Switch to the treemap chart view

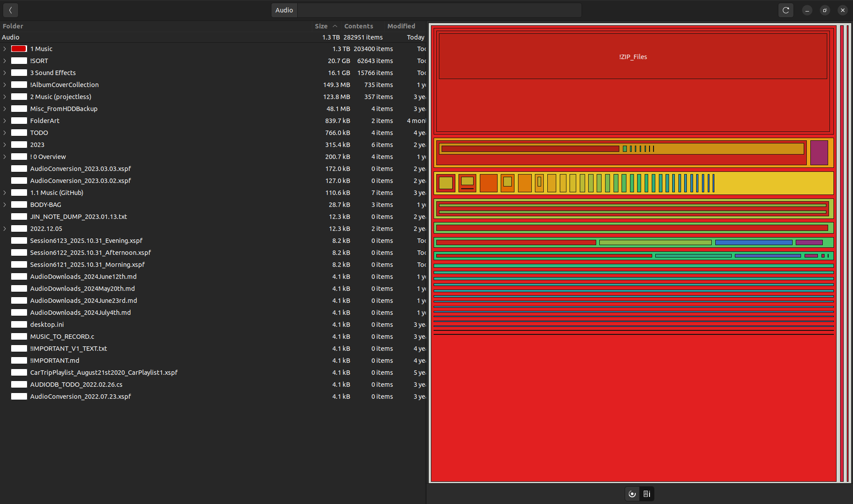pyautogui.click(x=647, y=494)
